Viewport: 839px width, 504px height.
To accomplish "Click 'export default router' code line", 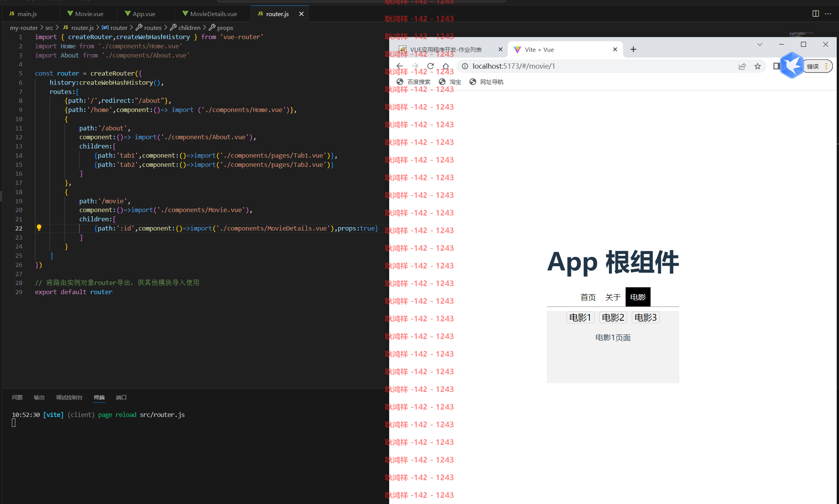I will [x=74, y=292].
